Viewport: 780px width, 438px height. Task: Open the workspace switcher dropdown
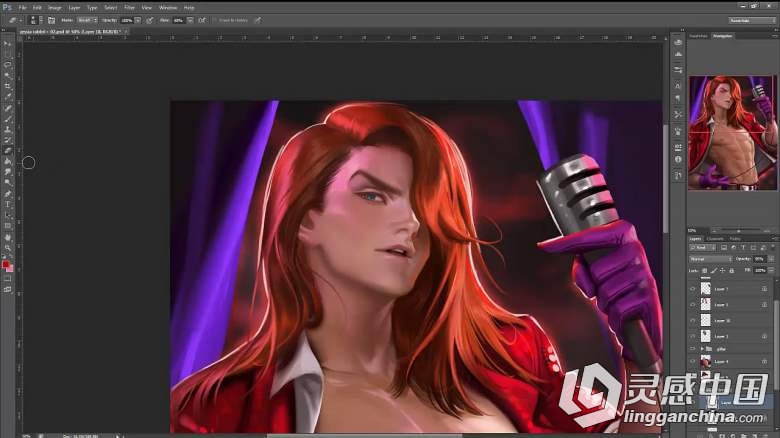(752, 20)
